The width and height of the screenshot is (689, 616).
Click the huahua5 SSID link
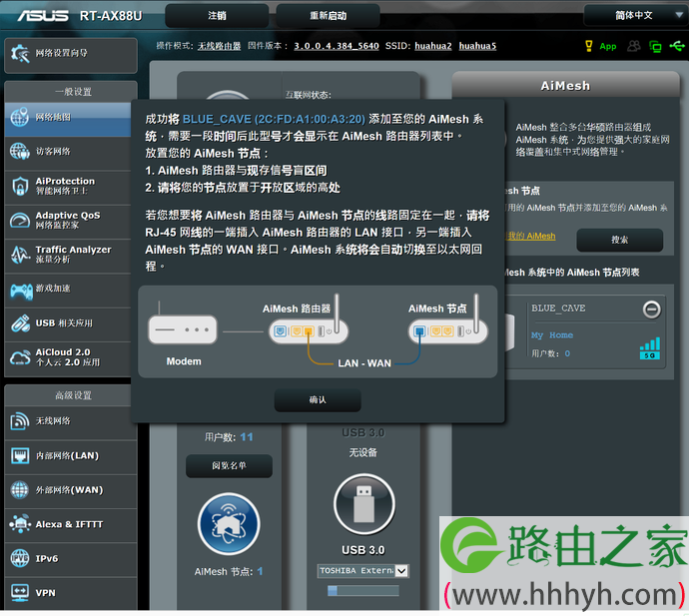click(x=477, y=46)
